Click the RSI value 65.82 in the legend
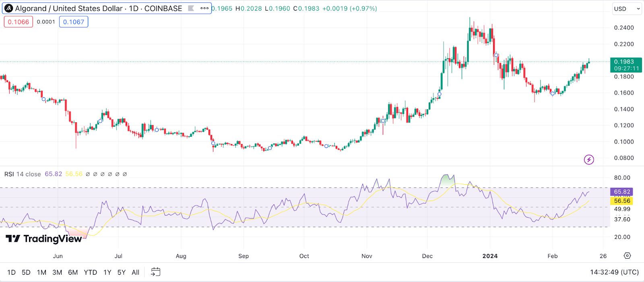Image resolution: width=644 pixels, height=282 pixels. (x=53, y=174)
